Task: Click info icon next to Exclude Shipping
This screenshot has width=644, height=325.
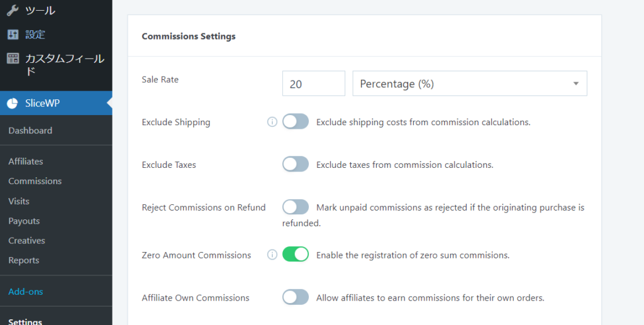Action: pos(272,122)
